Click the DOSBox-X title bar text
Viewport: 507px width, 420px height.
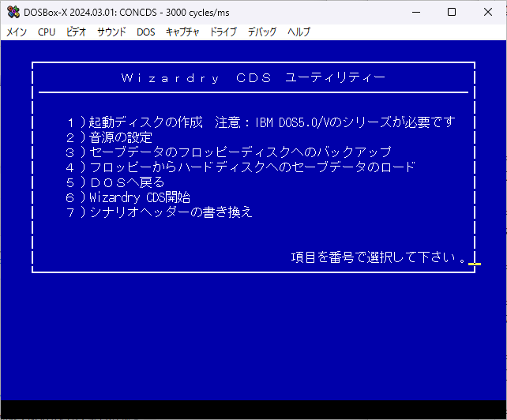[x=126, y=13]
